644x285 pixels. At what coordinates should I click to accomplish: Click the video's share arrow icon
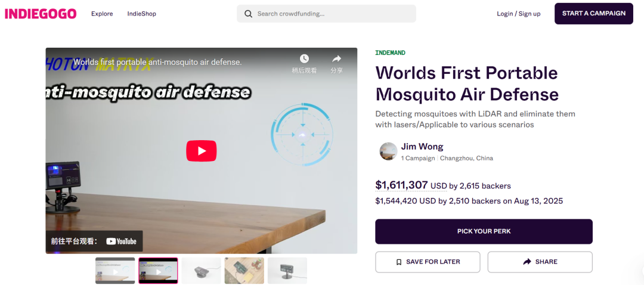(x=336, y=59)
